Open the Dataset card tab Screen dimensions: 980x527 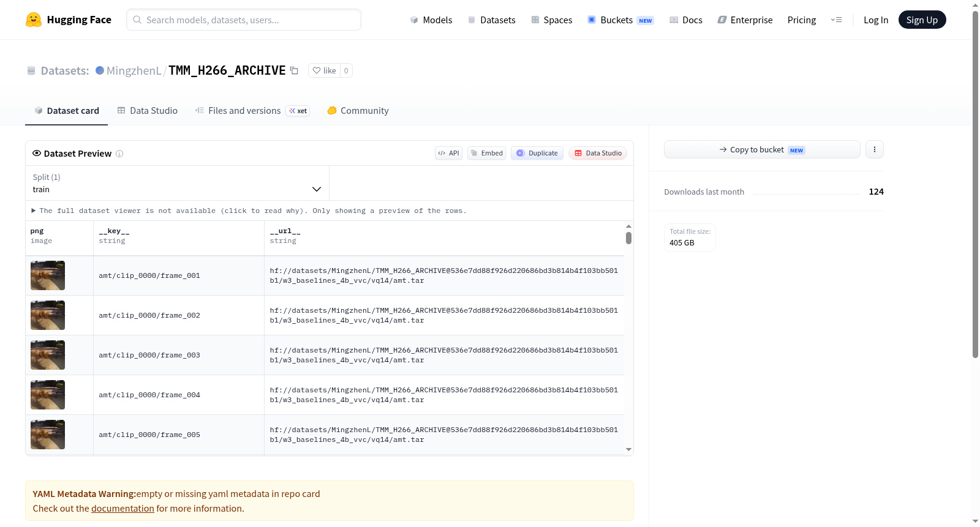[x=67, y=111]
